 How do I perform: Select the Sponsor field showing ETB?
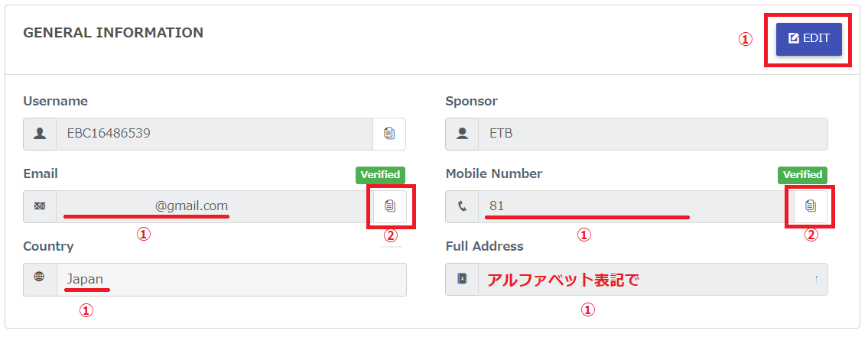652,134
